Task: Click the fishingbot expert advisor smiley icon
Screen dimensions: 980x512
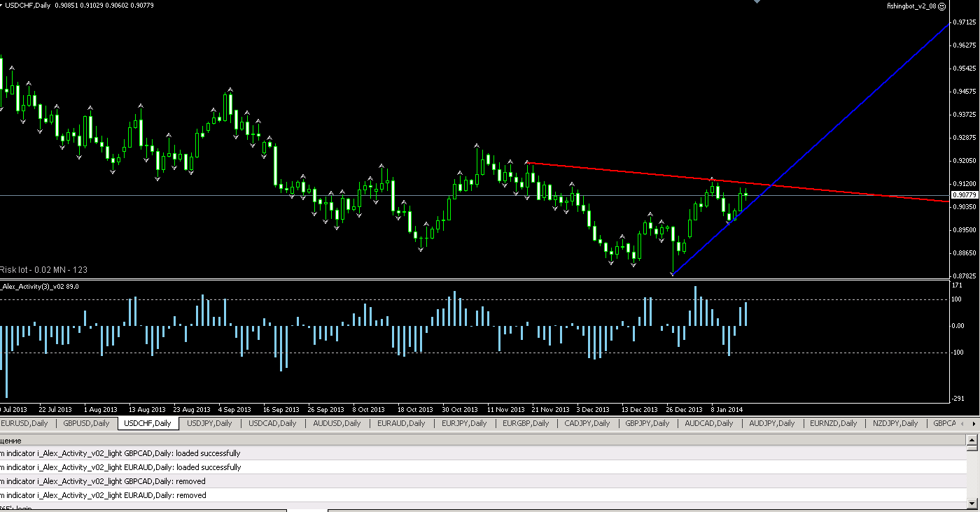Action: (x=942, y=6)
